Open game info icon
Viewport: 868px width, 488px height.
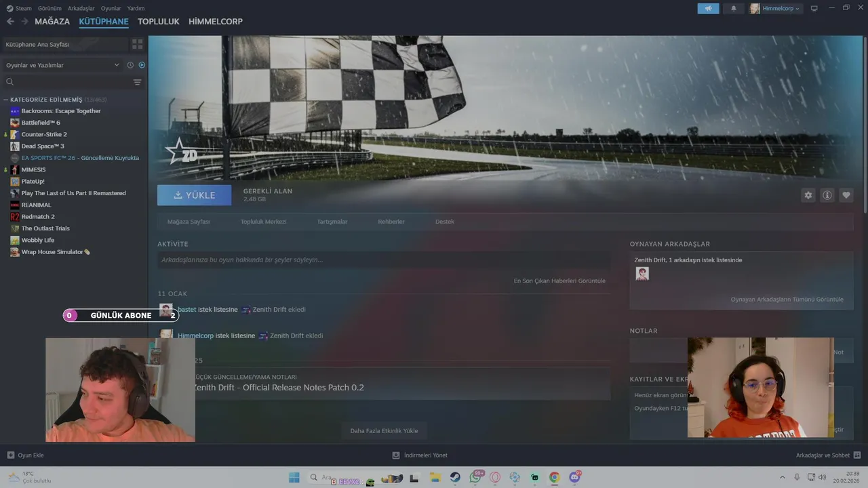[x=827, y=195]
